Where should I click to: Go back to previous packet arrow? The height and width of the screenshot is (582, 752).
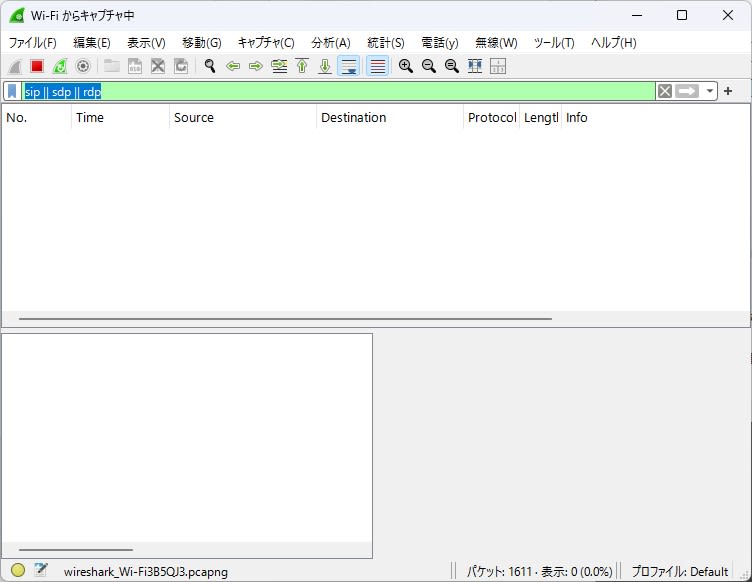[x=233, y=66]
